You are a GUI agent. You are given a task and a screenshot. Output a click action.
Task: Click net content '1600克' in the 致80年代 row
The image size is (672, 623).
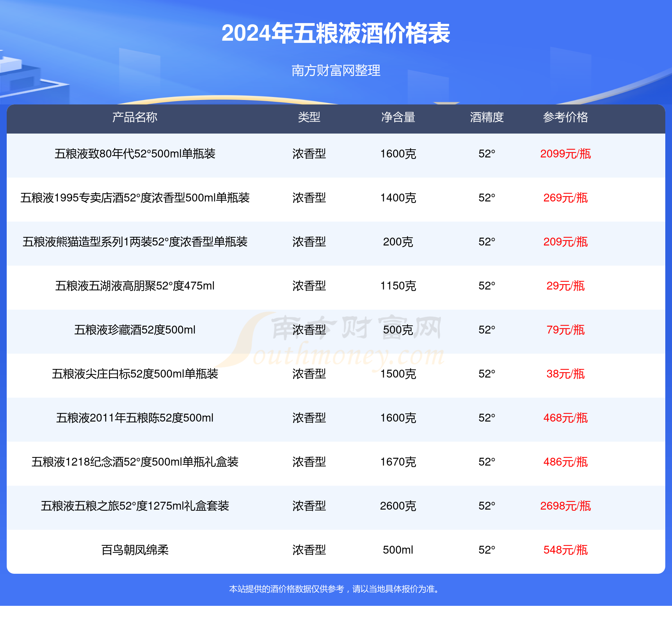pos(398,154)
